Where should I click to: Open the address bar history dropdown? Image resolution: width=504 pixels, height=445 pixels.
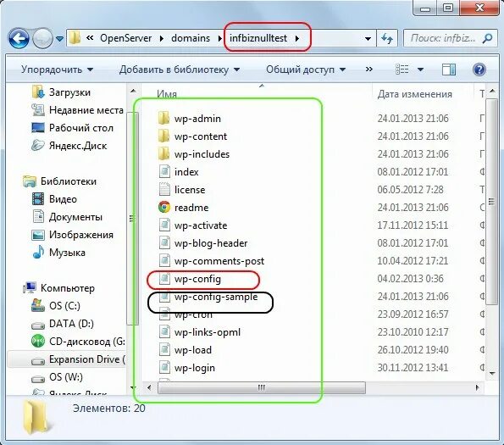coord(368,39)
